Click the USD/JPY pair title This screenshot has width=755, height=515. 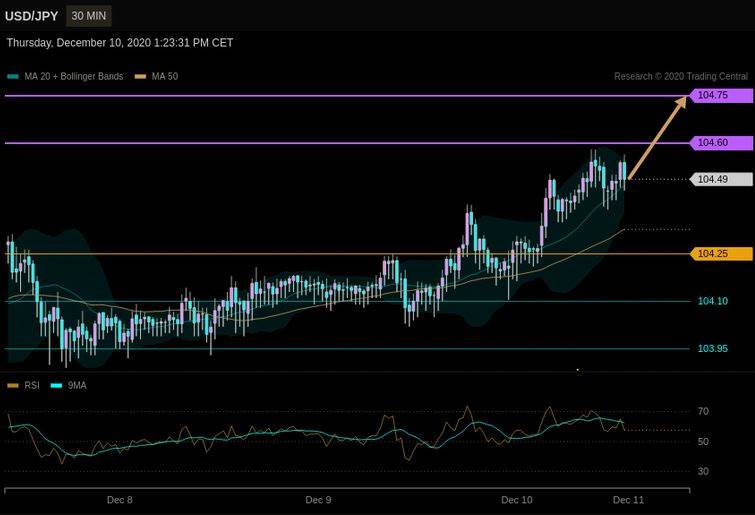coord(31,16)
